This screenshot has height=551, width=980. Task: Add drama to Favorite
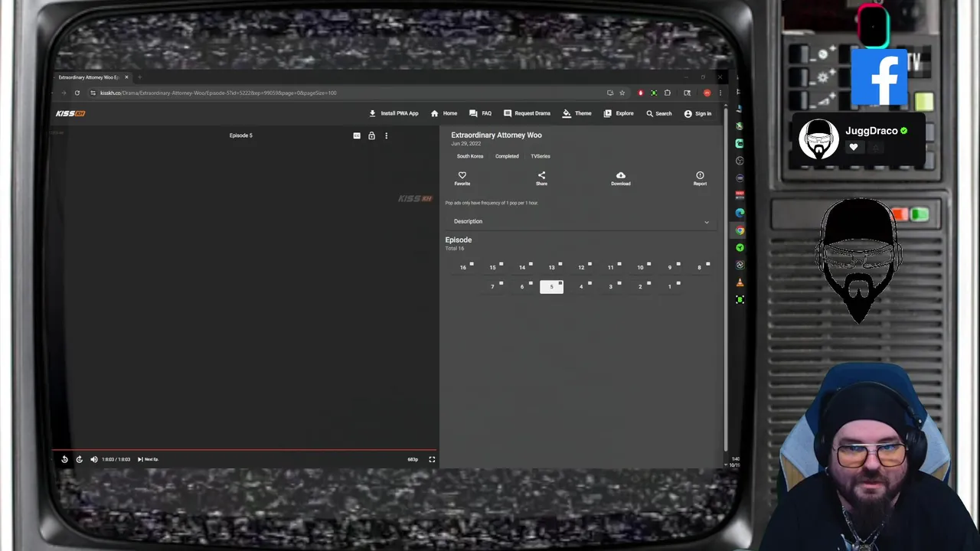click(x=462, y=178)
